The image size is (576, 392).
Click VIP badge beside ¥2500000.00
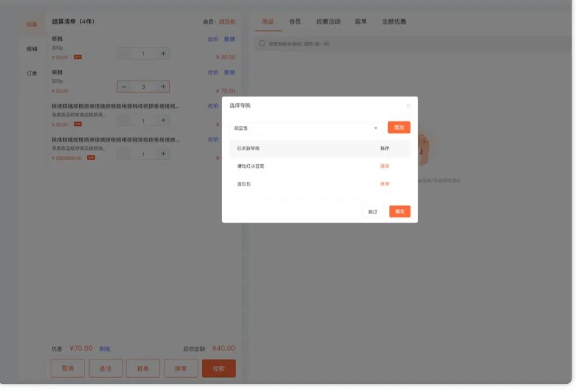(x=91, y=158)
